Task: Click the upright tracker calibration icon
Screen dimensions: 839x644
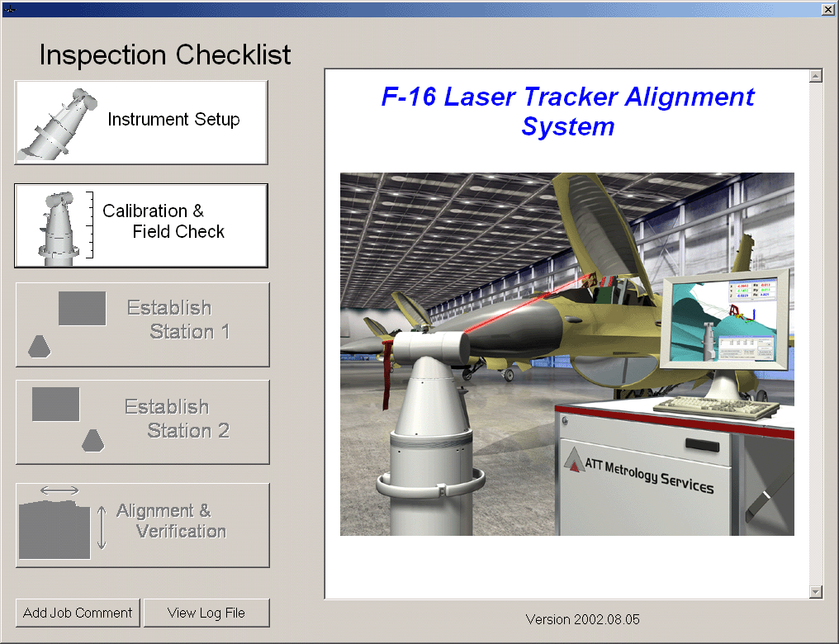Action: click(65, 228)
